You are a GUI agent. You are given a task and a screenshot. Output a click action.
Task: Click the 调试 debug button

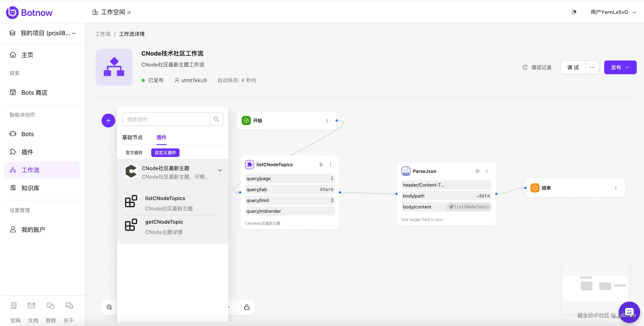[x=573, y=67]
